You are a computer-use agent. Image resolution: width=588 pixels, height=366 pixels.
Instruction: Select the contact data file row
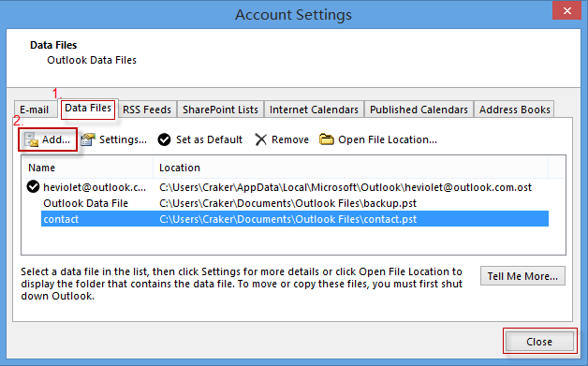pyautogui.click(x=295, y=219)
